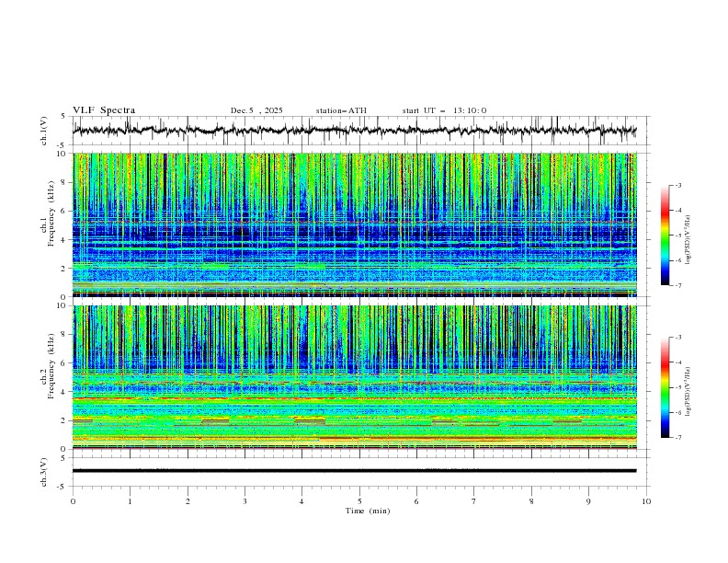Click the "5" tick on the time axis
Screen dimensions: 728x563
pos(359,501)
